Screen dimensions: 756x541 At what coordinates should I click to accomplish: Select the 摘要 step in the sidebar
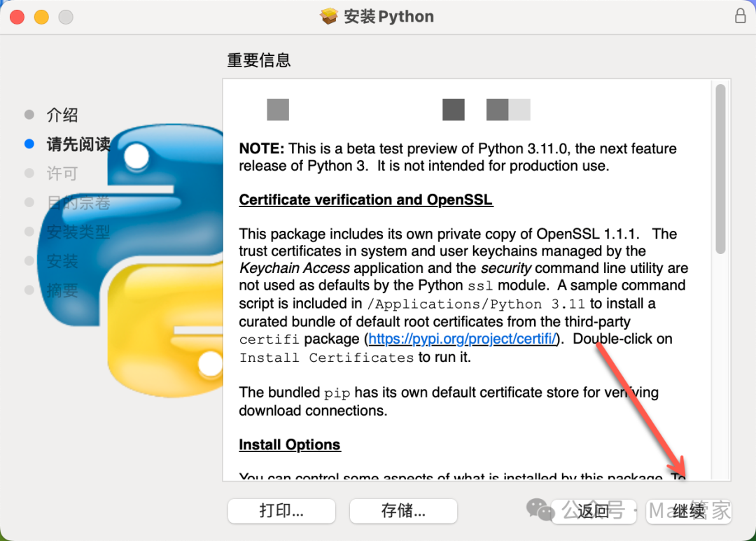point(62,290)
